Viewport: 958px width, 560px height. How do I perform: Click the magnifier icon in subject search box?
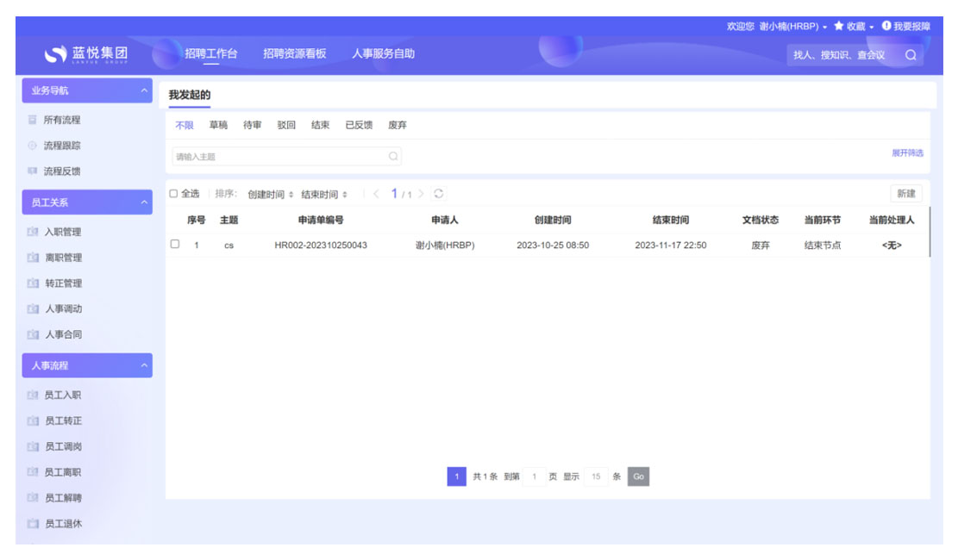click(393, 157)
